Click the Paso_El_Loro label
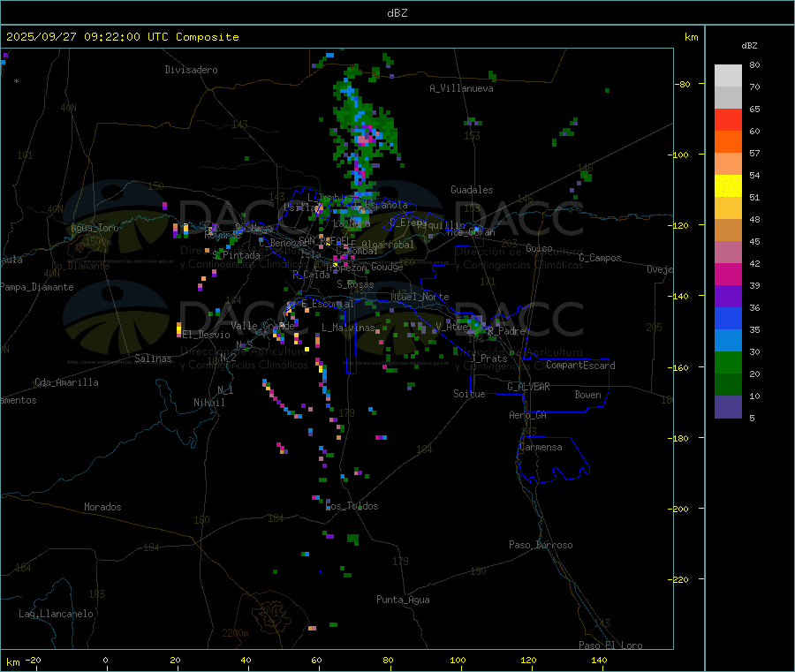 610,646
